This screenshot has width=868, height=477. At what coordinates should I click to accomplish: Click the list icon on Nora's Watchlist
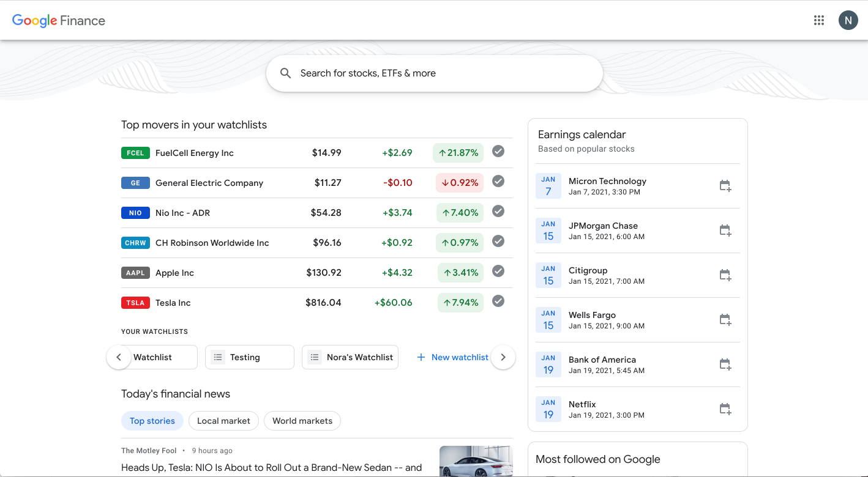click(x=315, y=357)
